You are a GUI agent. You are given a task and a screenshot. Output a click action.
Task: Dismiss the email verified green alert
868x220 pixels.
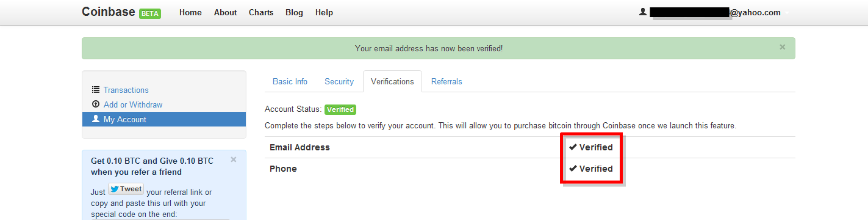pyautogui.click(x=783, y=47)
